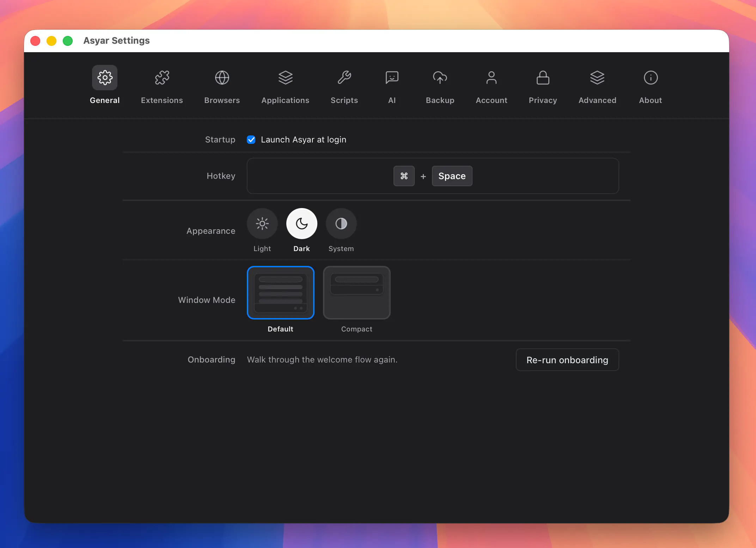Open the General settings gear icon

(105, 78)
